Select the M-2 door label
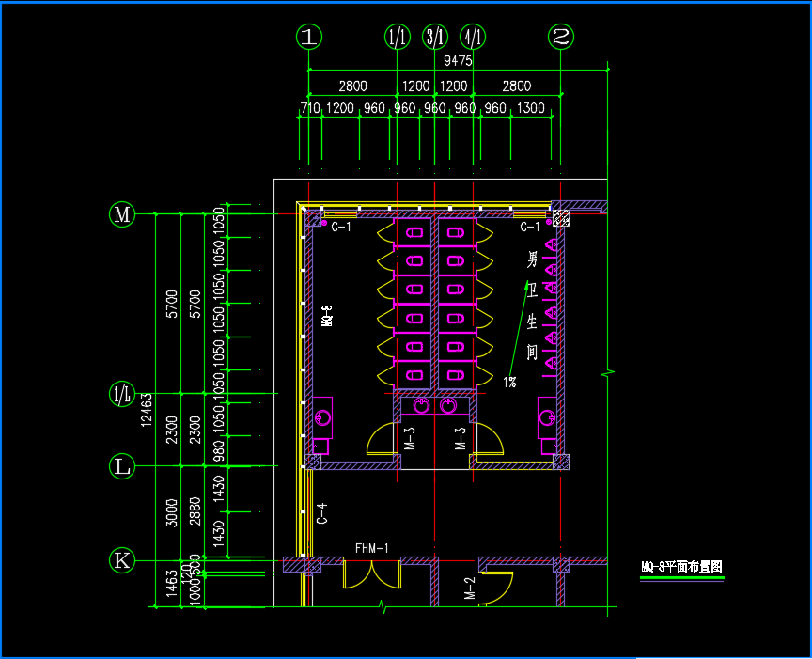This screenshot has width=812, height=659. click(469, 588)
